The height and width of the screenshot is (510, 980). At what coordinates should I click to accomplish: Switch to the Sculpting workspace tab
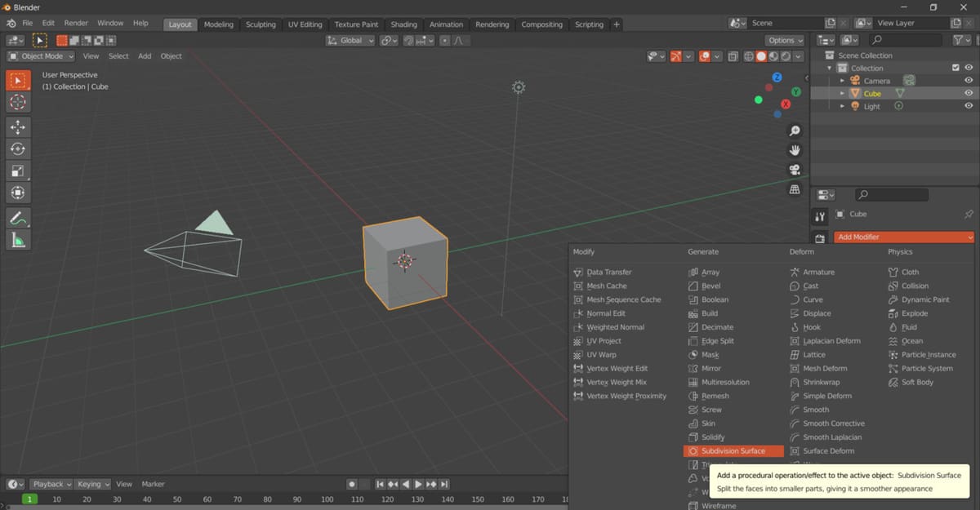click(261, 24)
